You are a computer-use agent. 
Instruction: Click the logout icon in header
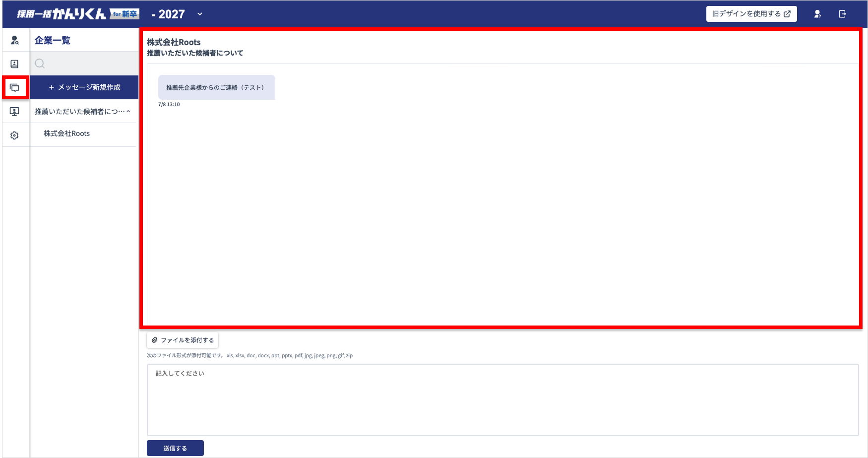click(x=842, y=14)
